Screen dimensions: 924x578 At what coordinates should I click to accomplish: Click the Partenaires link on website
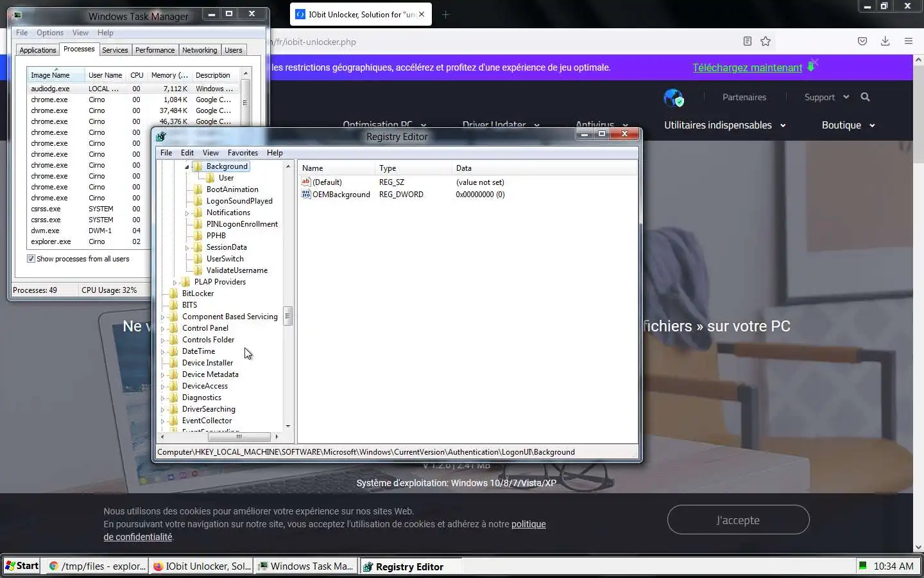[x=744, y=97]
